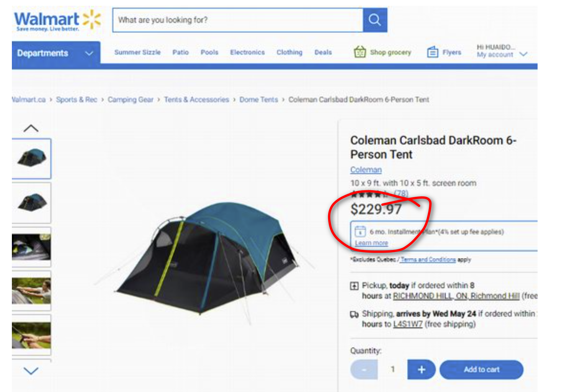Image resolution: width=564 pixels, height=392 pixels.
Task: Click the search input field
Action: tap(238, 20)
